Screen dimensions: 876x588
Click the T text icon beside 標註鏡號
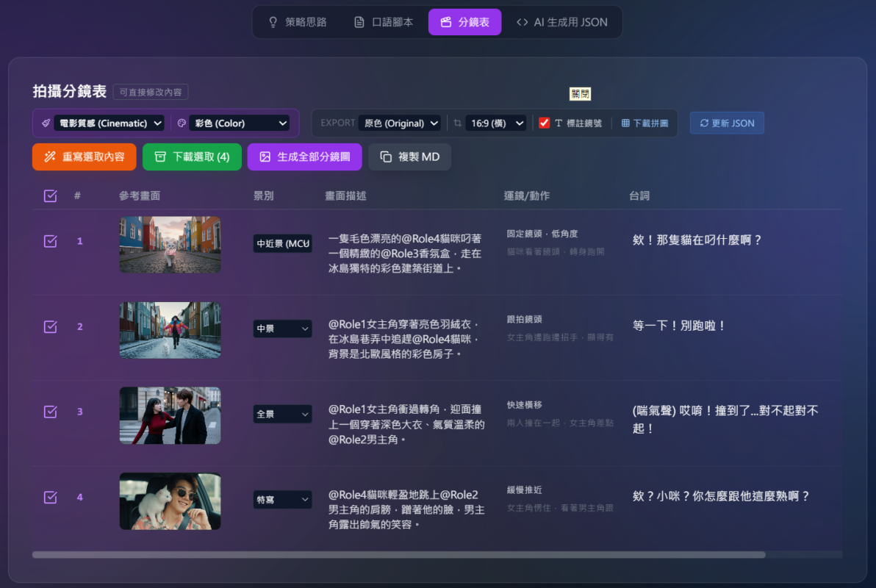559,123
